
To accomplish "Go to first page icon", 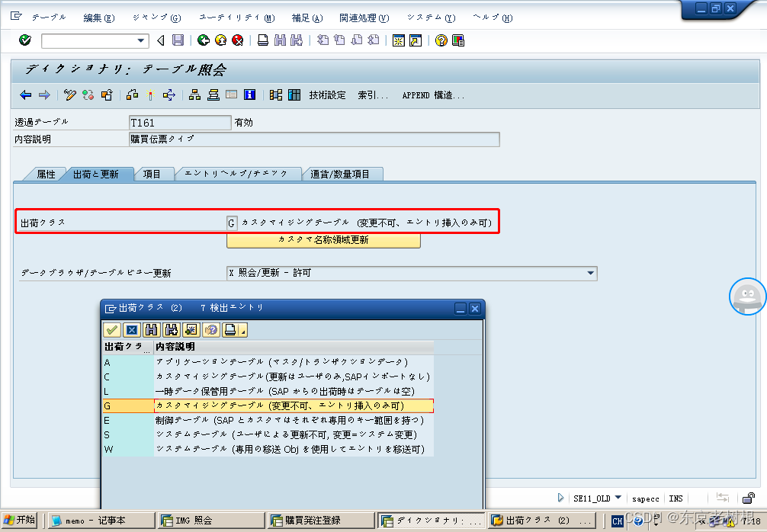I will [323, 40].
